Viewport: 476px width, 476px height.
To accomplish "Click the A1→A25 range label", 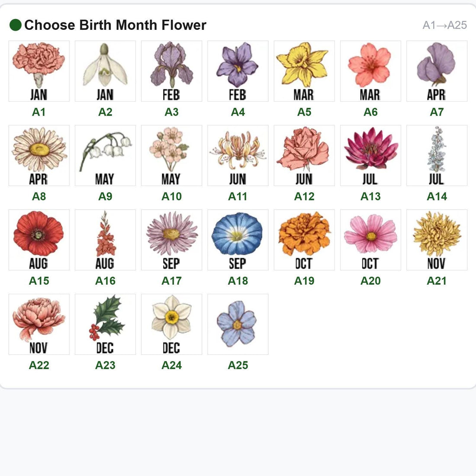I will [445, 25].
